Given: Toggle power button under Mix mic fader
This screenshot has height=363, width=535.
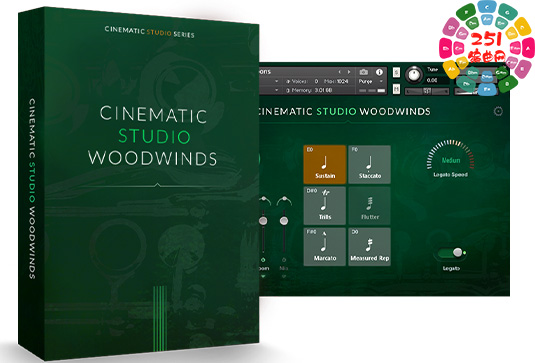Looking at the screenshot, I should [284, 260].
